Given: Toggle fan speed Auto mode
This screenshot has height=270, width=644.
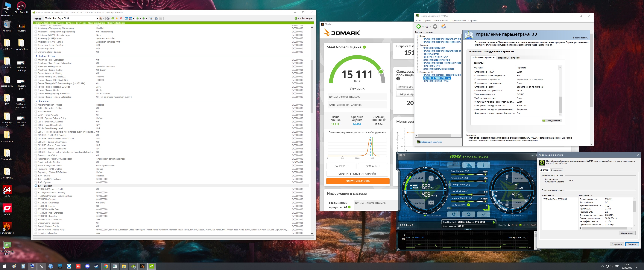Looking at the screenshot, I should [487, 209].
